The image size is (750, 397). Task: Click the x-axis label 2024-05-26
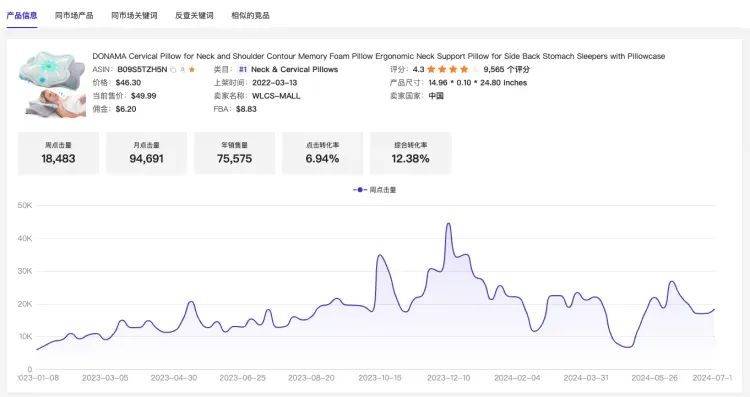654,378
